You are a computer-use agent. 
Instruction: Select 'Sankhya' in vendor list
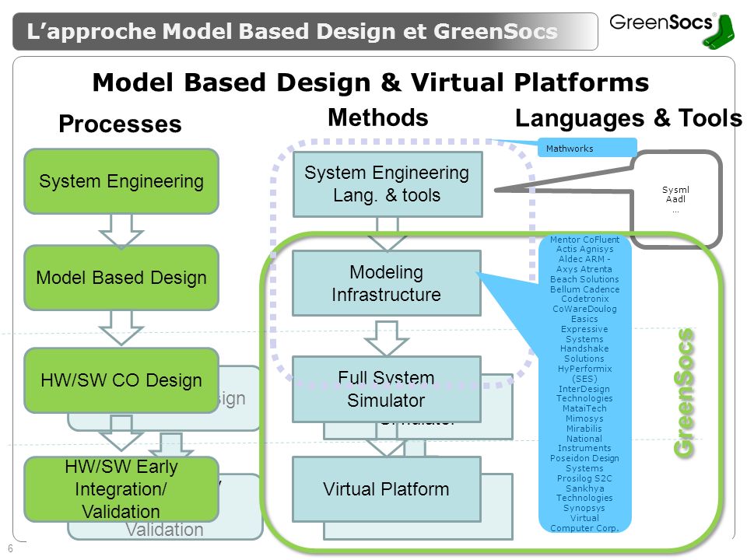pyautogui.click(x=584, y=488)
